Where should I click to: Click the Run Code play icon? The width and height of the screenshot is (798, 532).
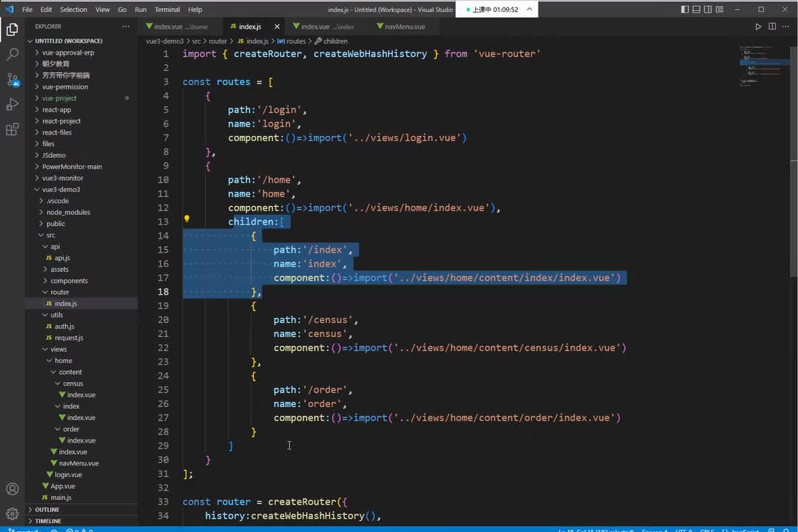point(758,27)
